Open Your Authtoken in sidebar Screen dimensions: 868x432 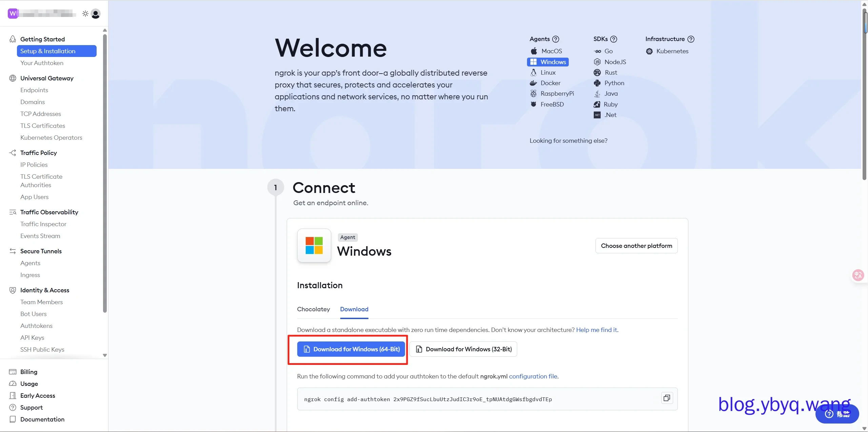pos(42,63)
